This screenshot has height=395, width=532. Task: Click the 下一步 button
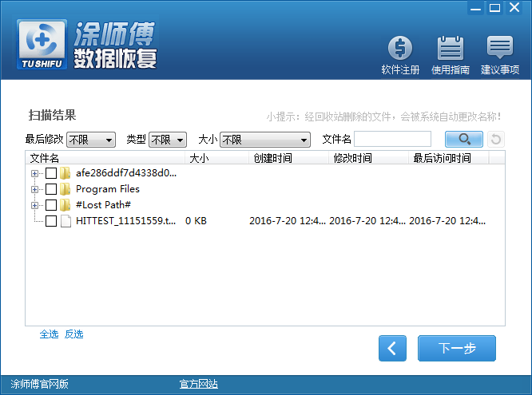coord(457,348)
